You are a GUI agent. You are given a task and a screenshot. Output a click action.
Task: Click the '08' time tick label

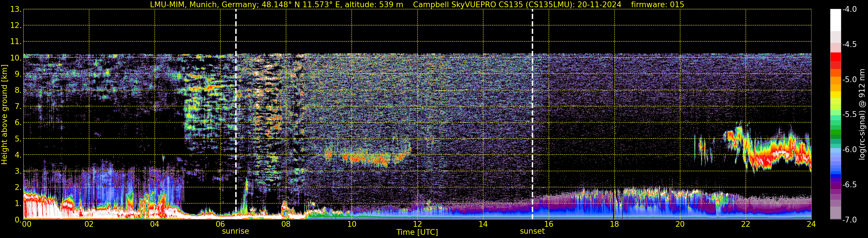286,224
